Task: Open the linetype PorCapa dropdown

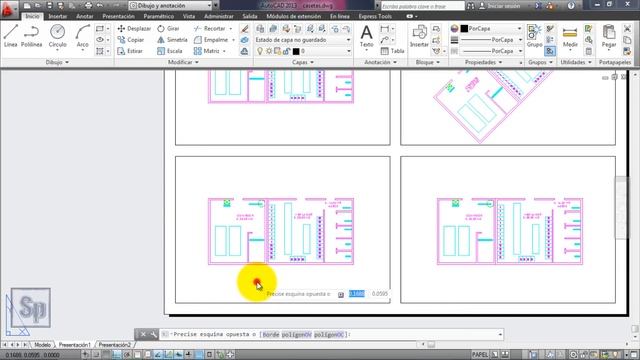Action: tap(491, 51)
